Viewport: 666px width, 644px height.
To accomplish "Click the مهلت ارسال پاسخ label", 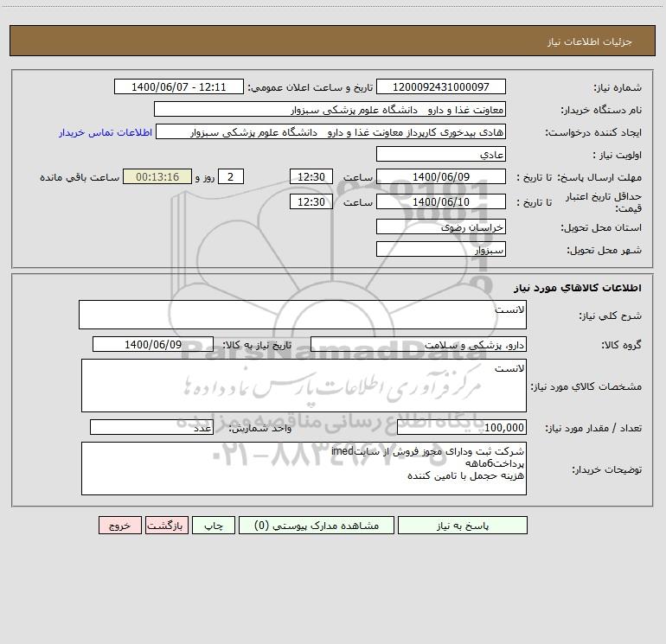I will click(x=599, y=177).
